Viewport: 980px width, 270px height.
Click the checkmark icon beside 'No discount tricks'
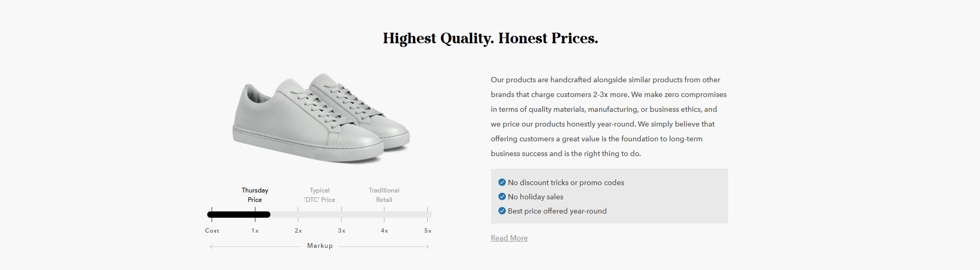pos(502,182)
